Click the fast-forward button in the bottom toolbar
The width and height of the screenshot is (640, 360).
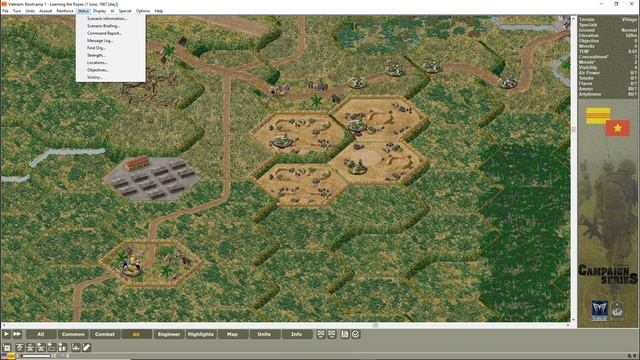pyautogui.click(x=17, y=334)
